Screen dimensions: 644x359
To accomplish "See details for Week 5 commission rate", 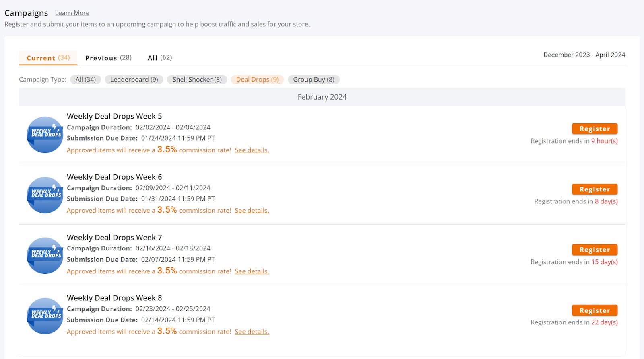I will pos(252,150).
